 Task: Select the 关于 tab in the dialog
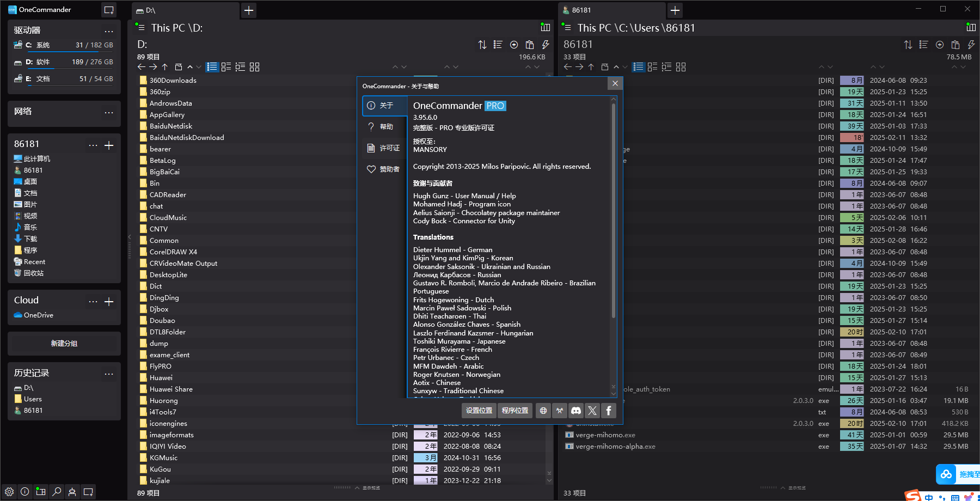[x=385, y=106]
